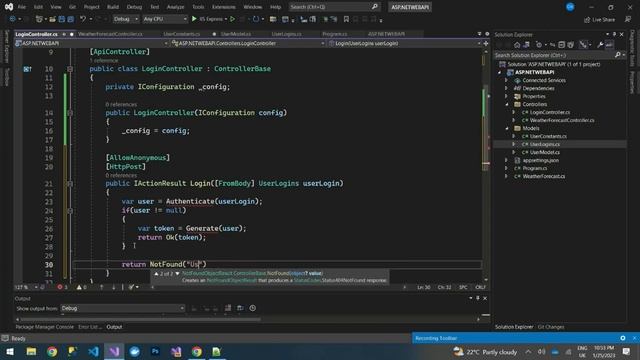Click the Ln: 30 line position indicator
The height and width of the screenshot is (360, 640).
(x=424, y=287)
